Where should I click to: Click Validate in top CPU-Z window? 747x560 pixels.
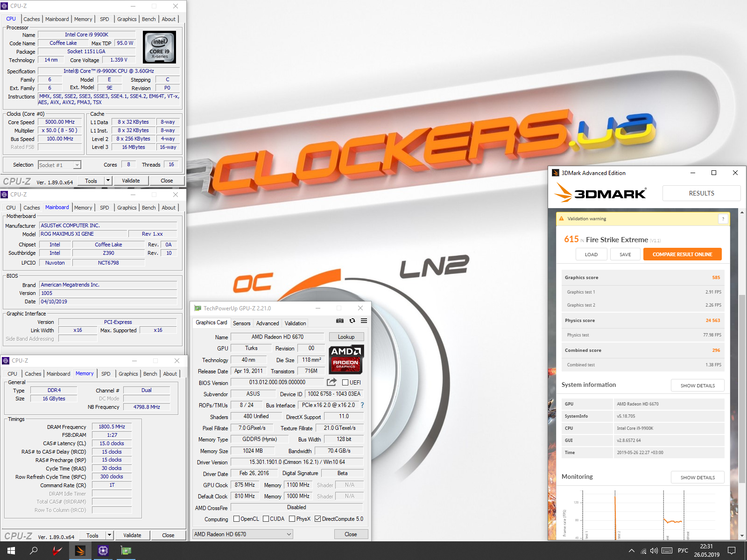pyautogui.click(x=131, y=181)
